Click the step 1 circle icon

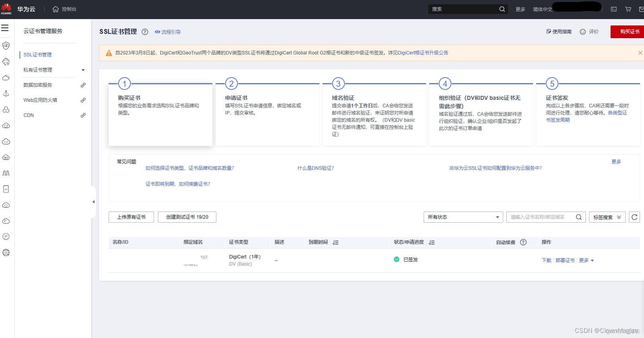point(125,84)
